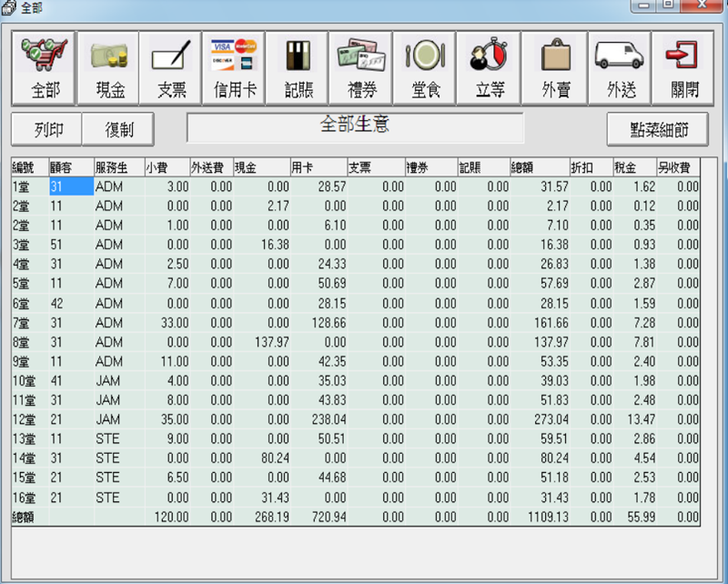This screenshot has width=728, height=584.
Task: Select row 1堂 order number cell
Action: tap(30, 186)
